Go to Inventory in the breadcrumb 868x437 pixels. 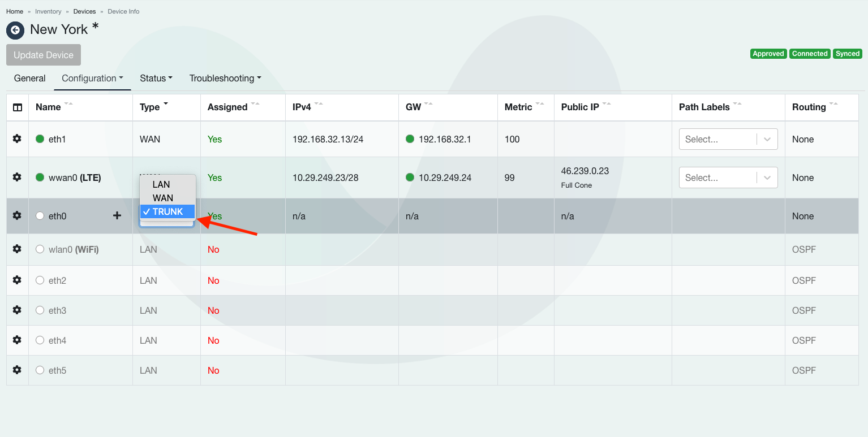(x=48, y=11)
